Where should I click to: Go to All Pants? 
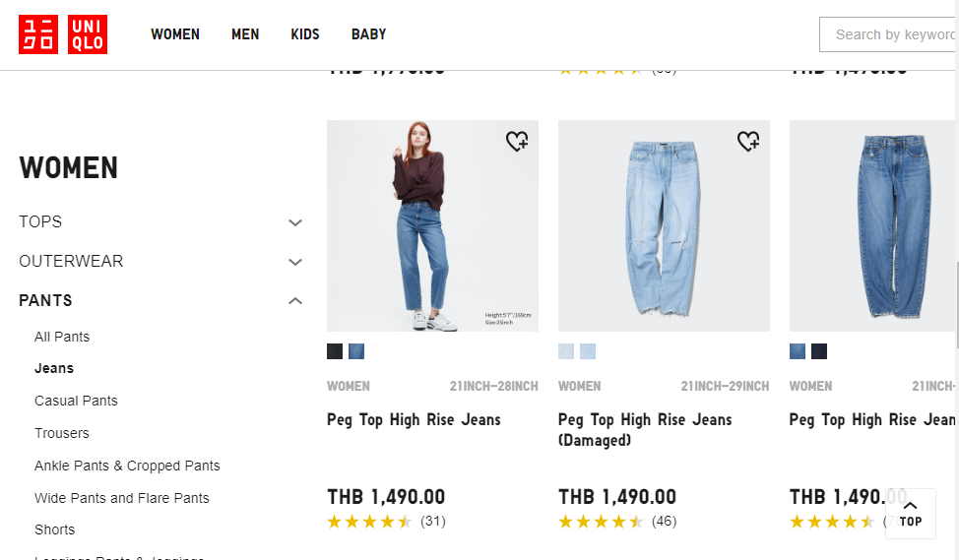(62, 337)
